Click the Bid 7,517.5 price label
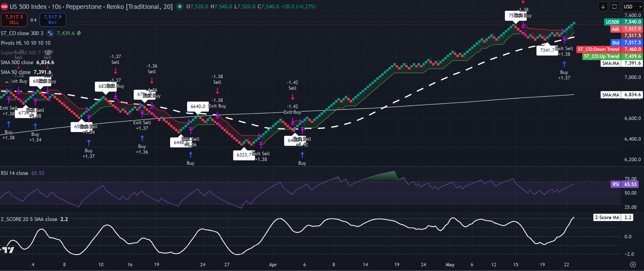 [626, 43]
